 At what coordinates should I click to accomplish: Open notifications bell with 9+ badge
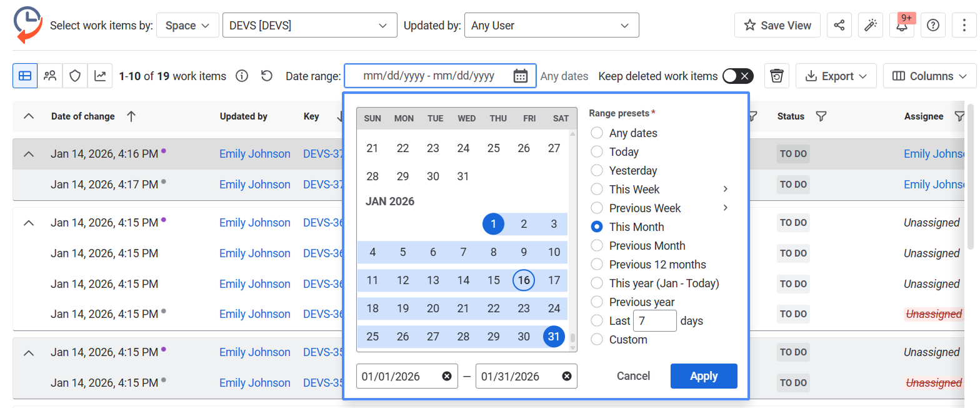click(x=901, y=26)
